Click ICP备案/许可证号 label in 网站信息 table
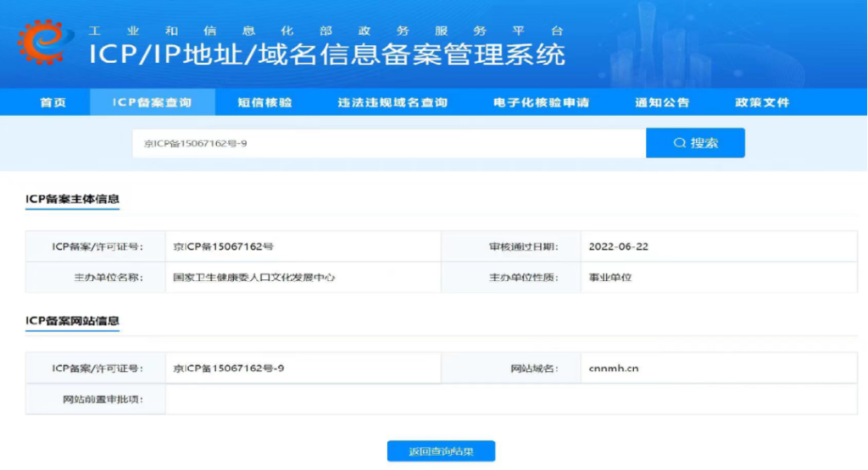 [97, 368]
